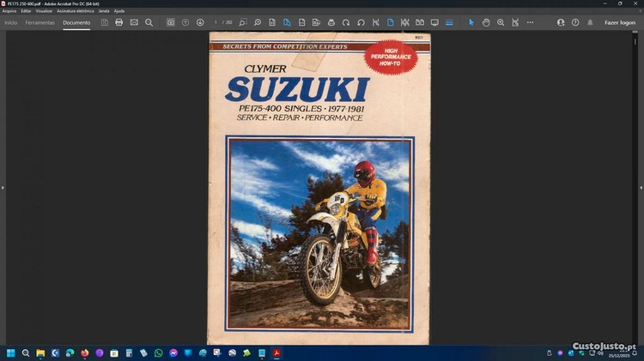The width and height of the screenshot is (644, 361).
Task: Switch to the Ferramentas tab
Action: pos(39,22)
